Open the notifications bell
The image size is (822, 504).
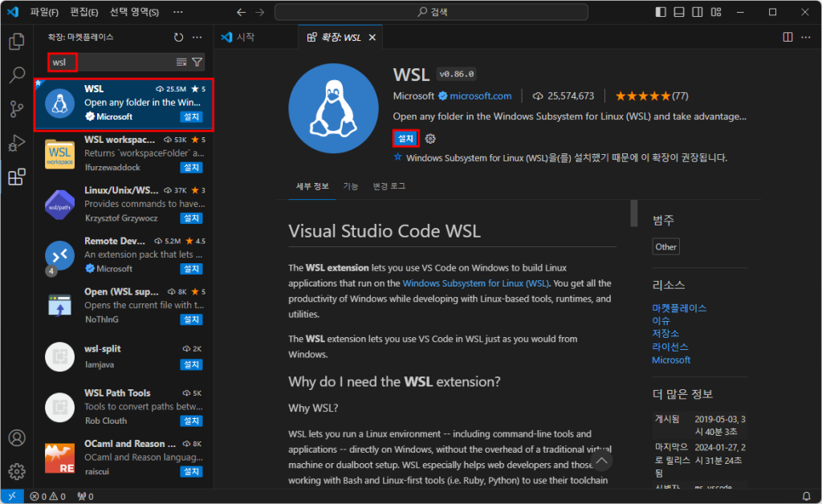(806, 496)
